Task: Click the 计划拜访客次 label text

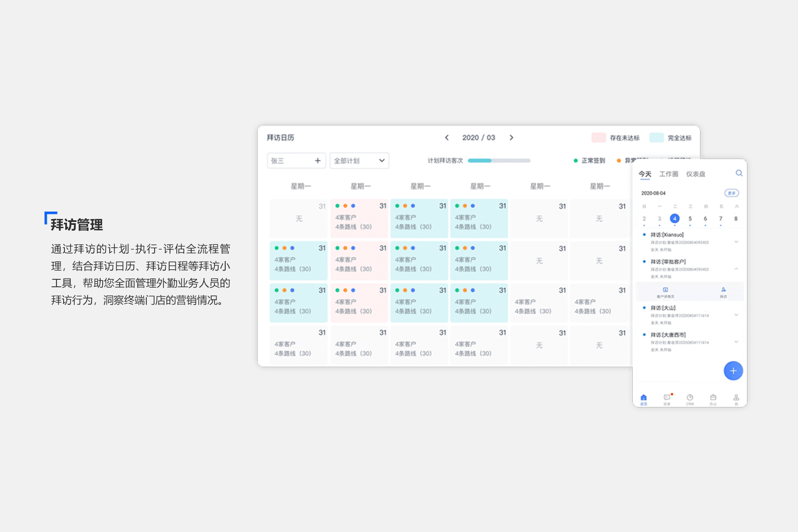Action: [x=445, y=160]
